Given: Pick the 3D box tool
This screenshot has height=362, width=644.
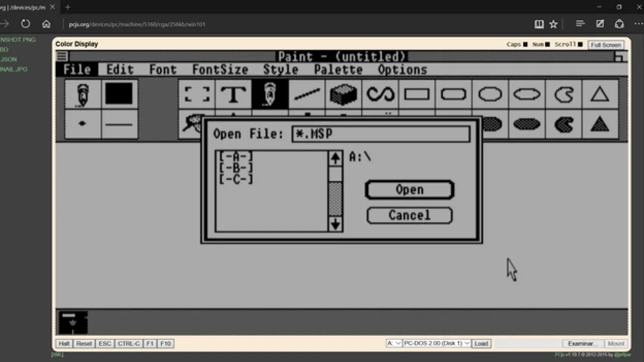Looking at the screenshot, I should pyautogui.click(x=344, y=94).
